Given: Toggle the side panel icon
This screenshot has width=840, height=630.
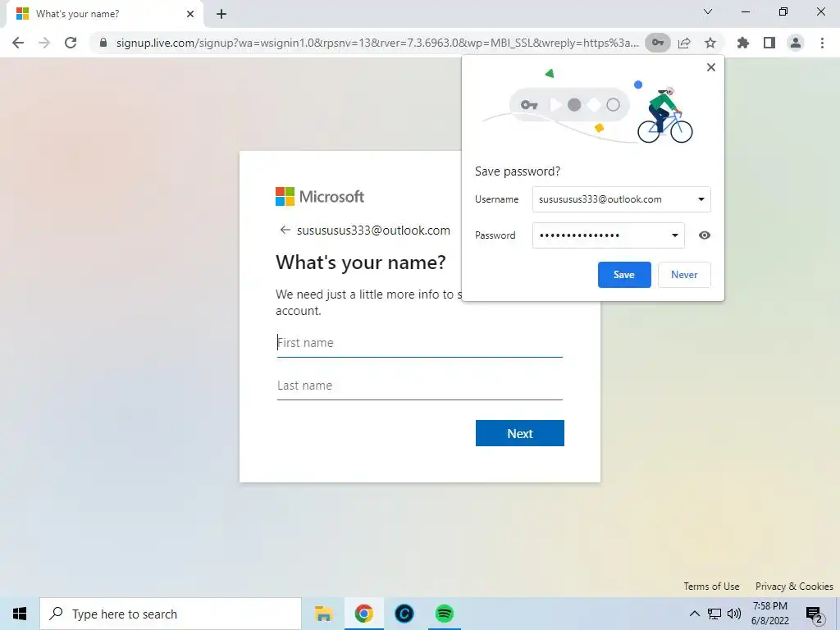Looking at the screenshot, I should pos(769,43).
